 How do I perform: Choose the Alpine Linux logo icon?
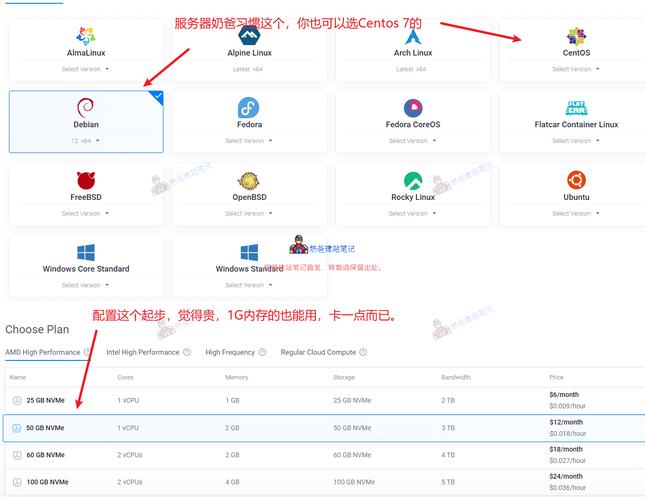[x=249, y=36]
